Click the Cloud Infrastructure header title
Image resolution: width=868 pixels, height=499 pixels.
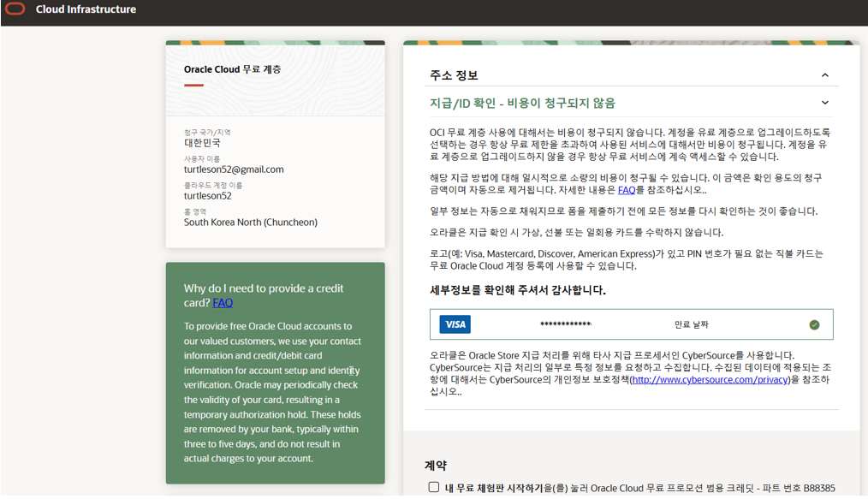pos(86,9)
